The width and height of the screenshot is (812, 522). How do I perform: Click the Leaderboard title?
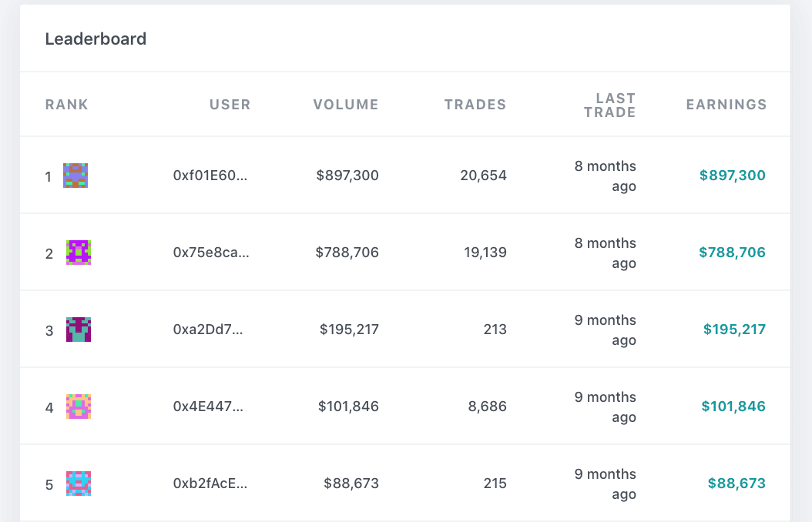pyautogui.click(x=96, y=38)
